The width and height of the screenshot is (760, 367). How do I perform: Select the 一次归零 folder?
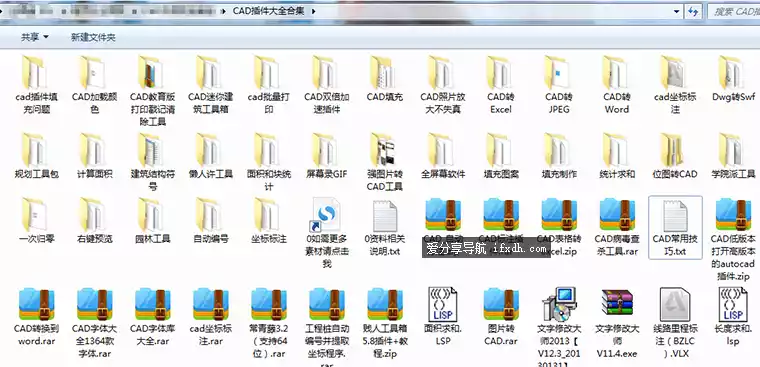(36, 221)
